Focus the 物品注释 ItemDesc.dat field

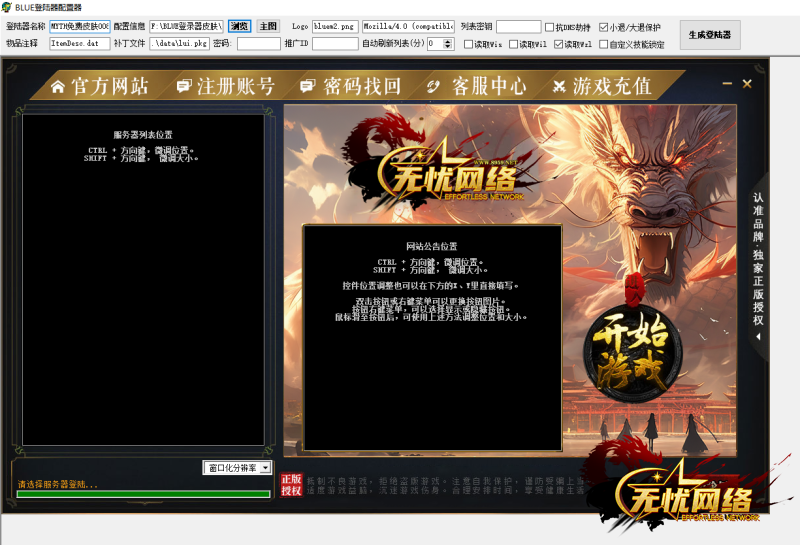click(x=80, y=43)
